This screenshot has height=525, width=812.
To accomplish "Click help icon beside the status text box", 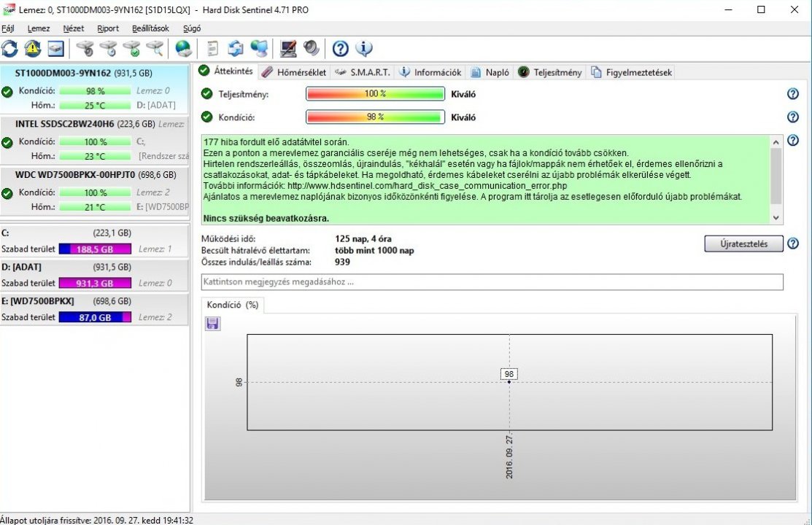I will 793,140.
